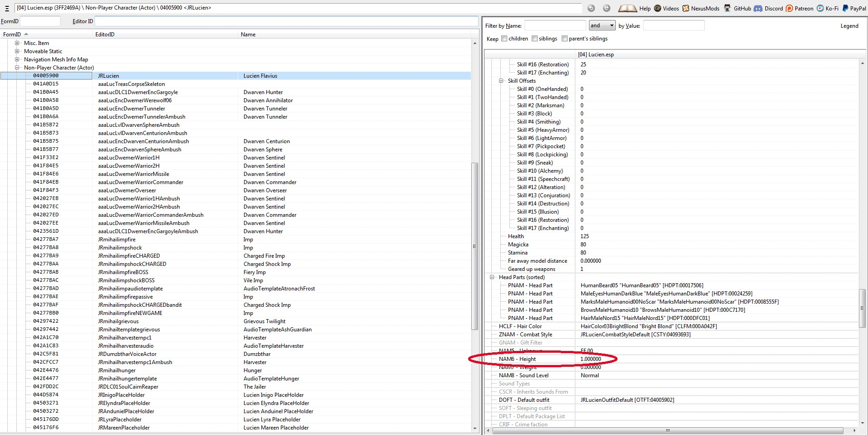The height and width of the screenshot is (435, 868).
Task: Select JRInigoPlaceHolder record
Action: tap(235, 395)
